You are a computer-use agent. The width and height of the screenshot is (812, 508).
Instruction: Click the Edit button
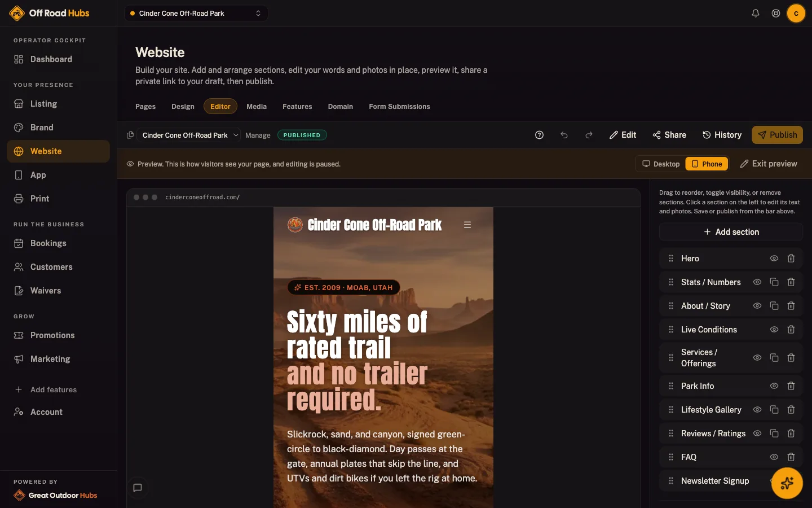[623, 135]
